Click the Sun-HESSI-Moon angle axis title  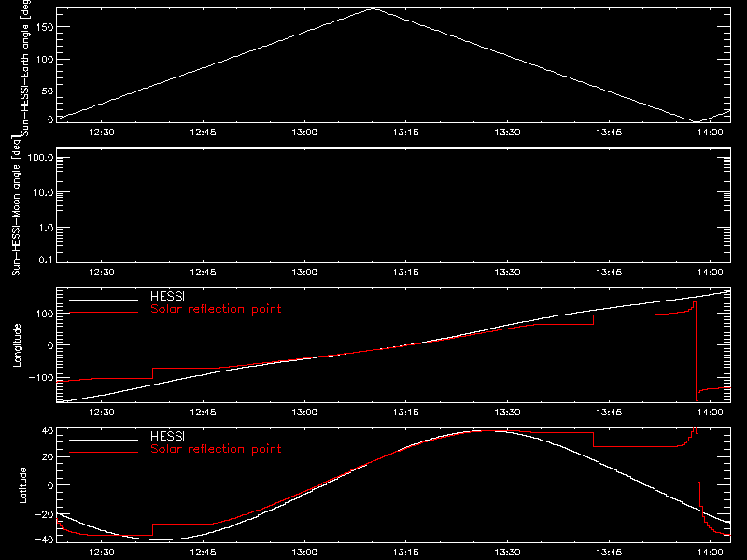tap(17, 205)
